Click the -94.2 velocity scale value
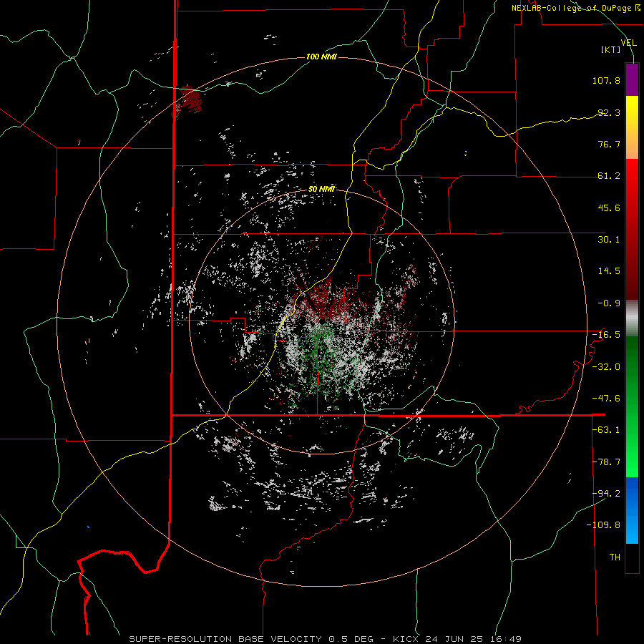The width and height of the screenshot is (644, 644). [606, 494]
